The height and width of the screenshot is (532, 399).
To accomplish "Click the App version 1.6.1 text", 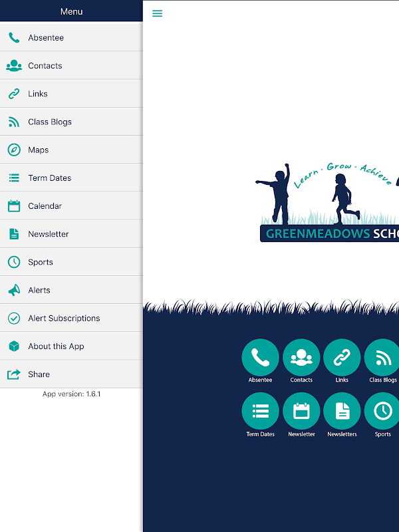I will click(72, 394).
